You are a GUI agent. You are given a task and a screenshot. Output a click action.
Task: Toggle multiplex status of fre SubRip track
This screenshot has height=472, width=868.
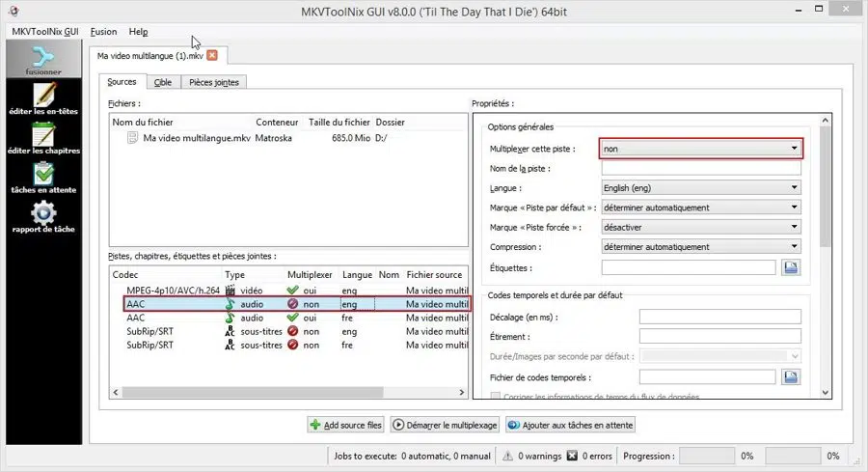click(x=293, y=346)
